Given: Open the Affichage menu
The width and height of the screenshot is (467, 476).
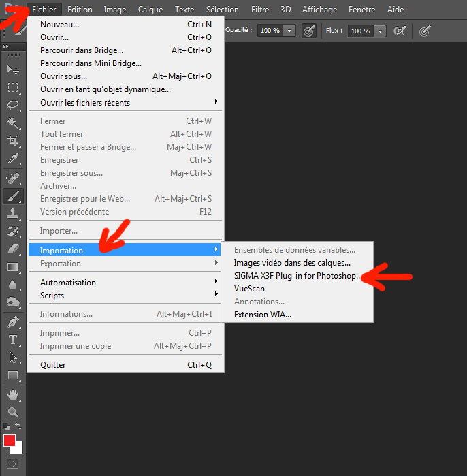Looking at the screenshot, I should point(319,10).
